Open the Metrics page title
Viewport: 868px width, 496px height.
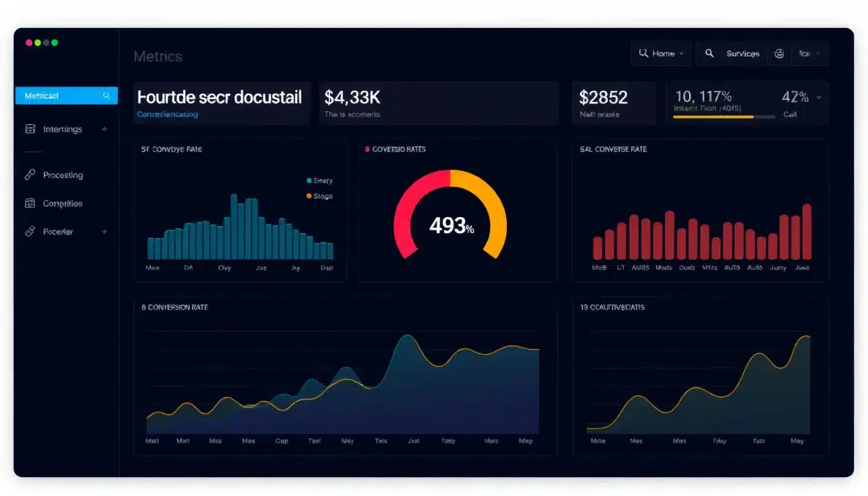tap(158, 57)
